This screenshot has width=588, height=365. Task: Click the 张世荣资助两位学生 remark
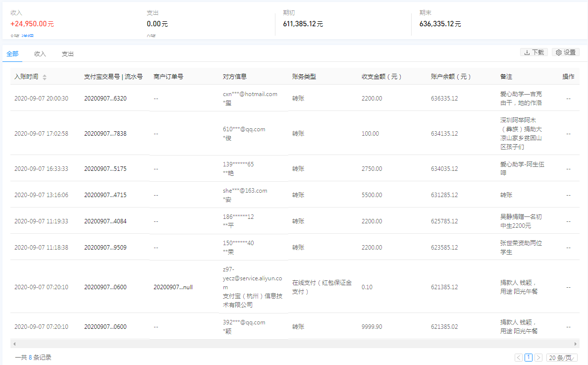521,247
